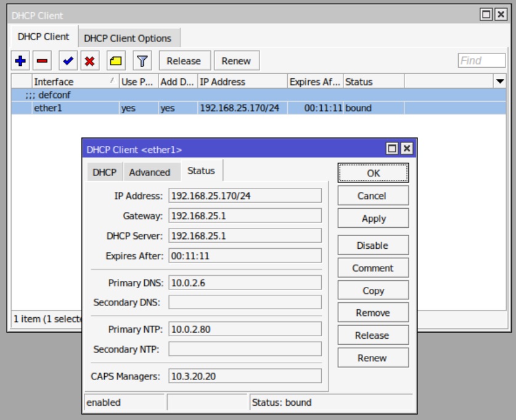Click the blue plus add icon

tap(21, 61)
